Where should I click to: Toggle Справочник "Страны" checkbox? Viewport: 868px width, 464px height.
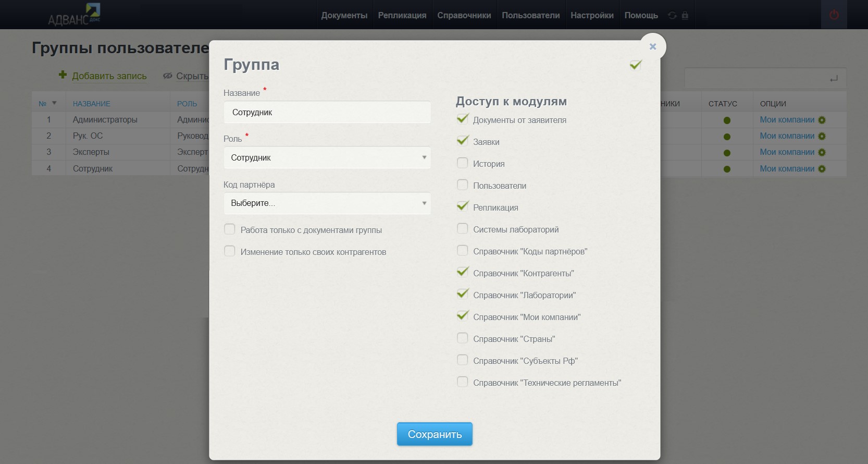(462, 338)
